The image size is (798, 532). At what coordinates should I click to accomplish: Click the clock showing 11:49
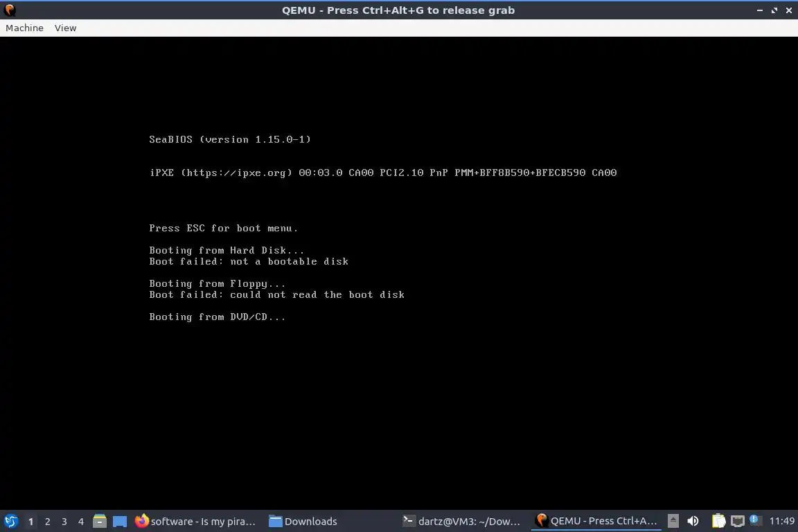coord(781,522)
